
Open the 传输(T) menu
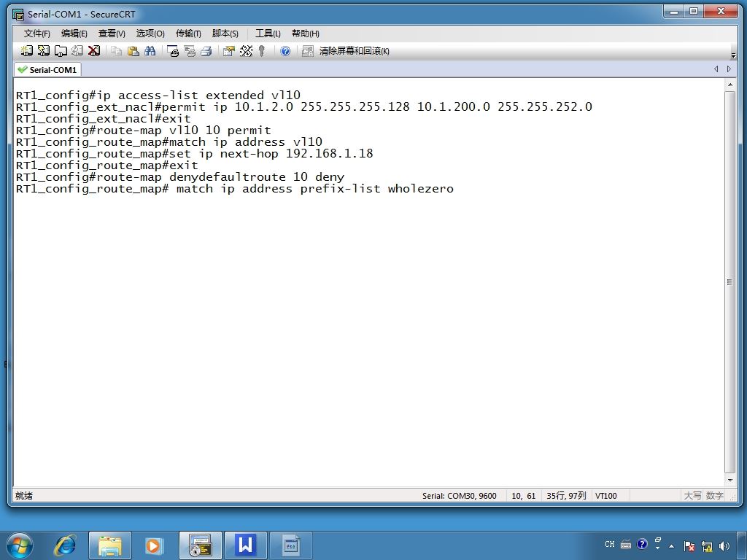pos(188,34)
